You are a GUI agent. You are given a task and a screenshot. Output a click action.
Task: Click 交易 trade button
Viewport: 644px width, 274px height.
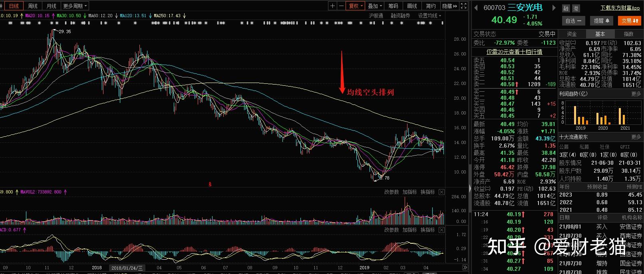[x=630, y=21]
